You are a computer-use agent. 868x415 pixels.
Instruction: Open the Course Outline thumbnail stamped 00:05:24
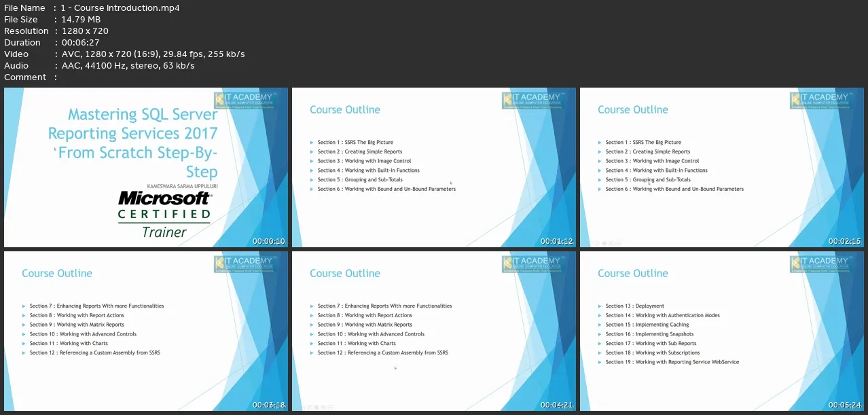722,331
